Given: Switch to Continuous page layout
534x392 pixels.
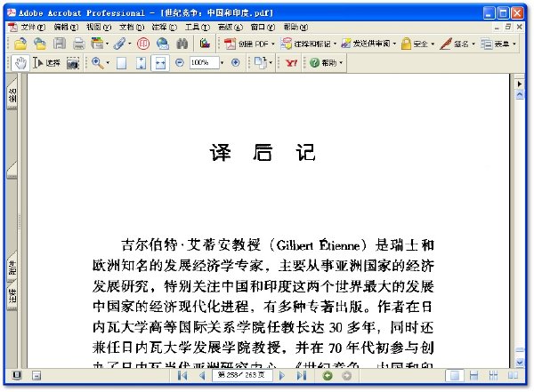Looking at the screenshot, I should point(473,376).
